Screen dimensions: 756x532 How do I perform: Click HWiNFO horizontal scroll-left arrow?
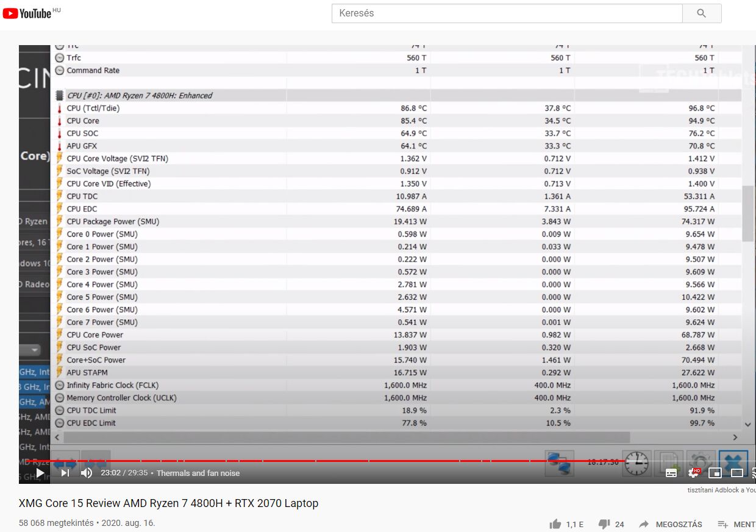point(58,437)
